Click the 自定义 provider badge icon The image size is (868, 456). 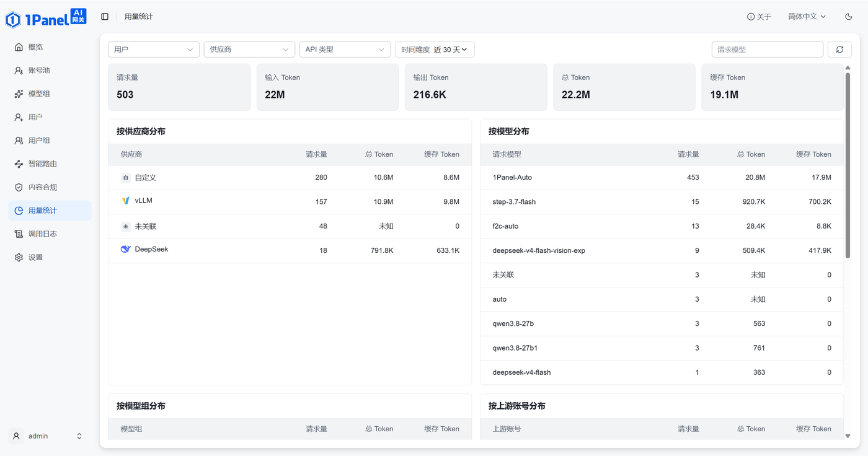126,178
